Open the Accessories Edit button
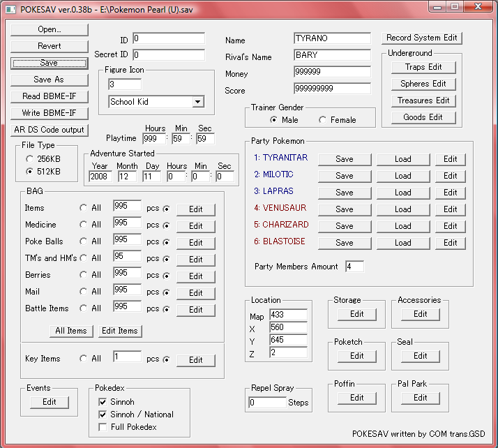Viewport: 498px width, 448px height. click(x=420, y=314)
